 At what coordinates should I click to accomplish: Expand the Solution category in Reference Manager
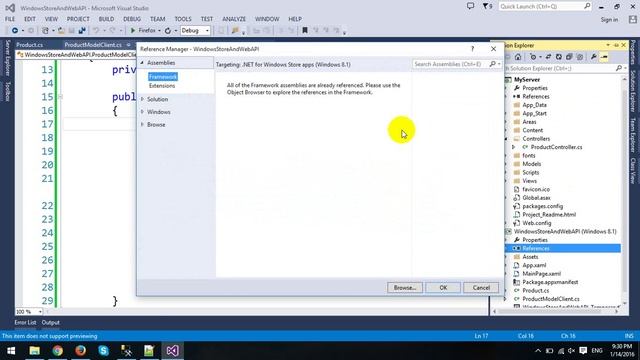pos(142,99)
